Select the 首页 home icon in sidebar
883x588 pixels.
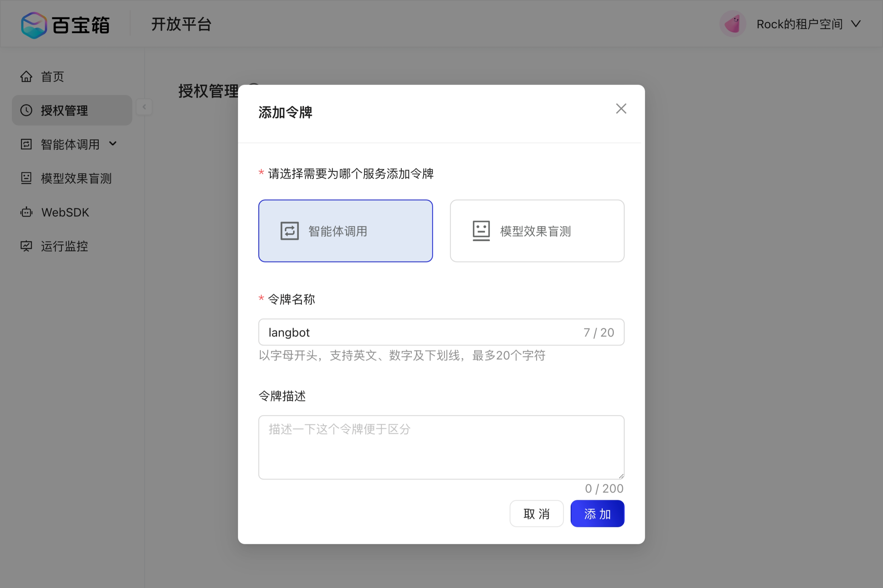[26, 76]
